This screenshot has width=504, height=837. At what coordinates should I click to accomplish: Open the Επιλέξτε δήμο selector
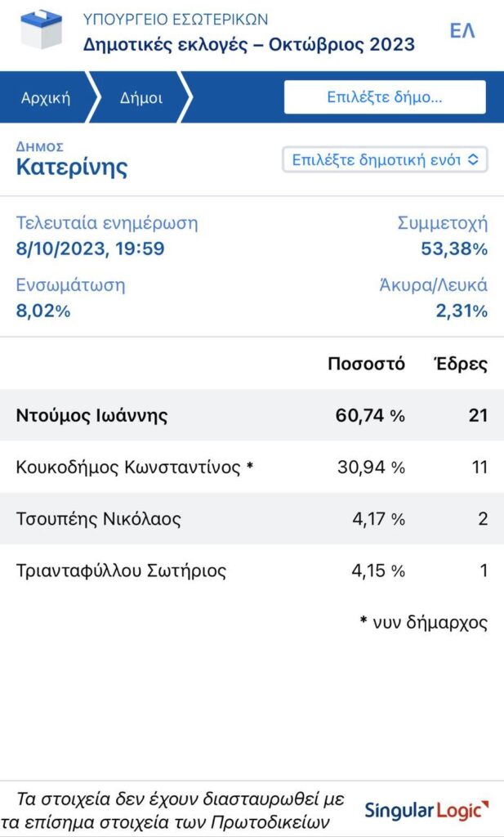coord(385,97)
